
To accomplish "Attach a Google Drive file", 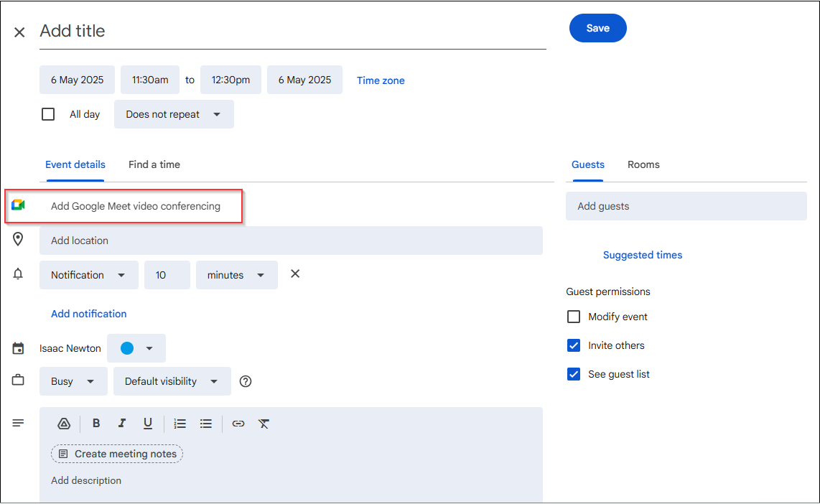I will click(64, 424).
